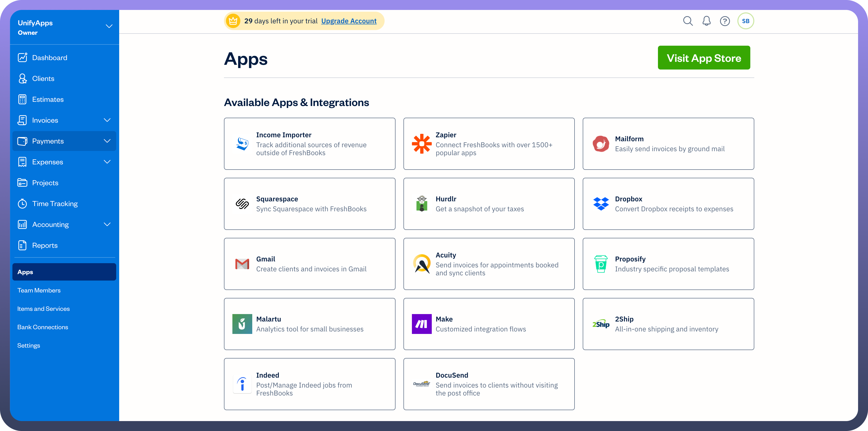Image resolution: width=868 pixels, height=431 pixels.
Task: Click the Time Tracking clock icon
Action: [x=22, y=204]
